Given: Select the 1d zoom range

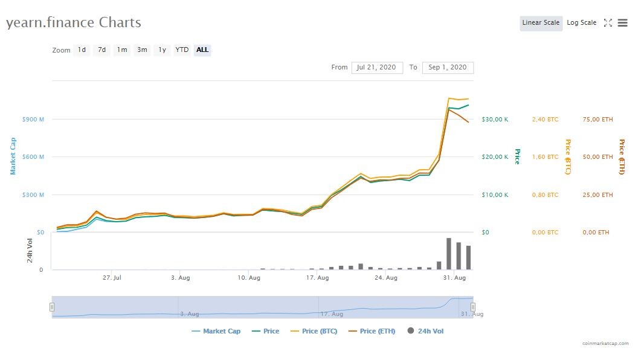Looking at the screenshot, I should click(82, 50).
